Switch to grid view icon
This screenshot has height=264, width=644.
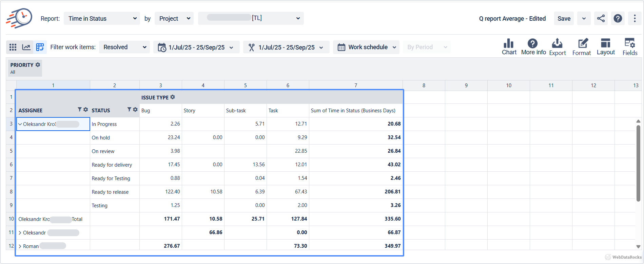[x=13, y=47]
